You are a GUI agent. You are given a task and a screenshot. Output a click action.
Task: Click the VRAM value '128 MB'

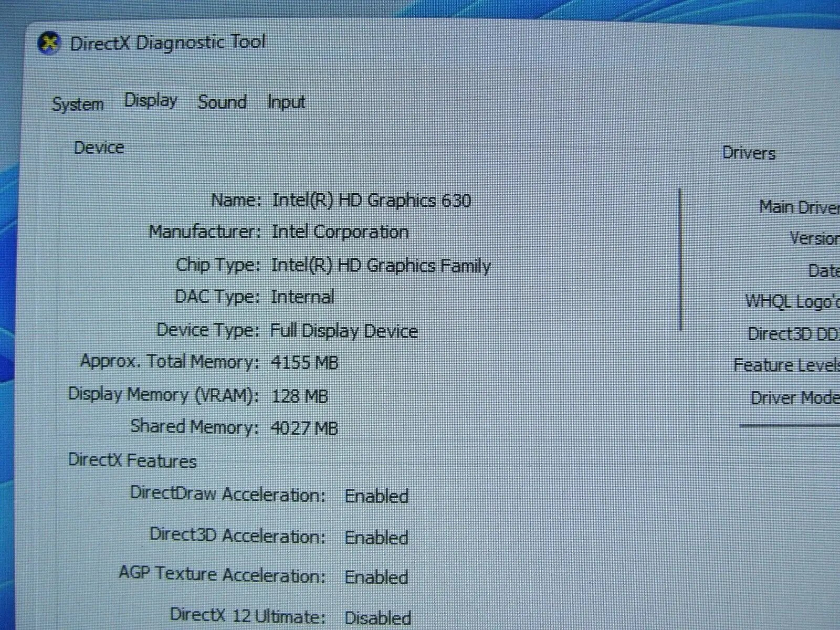point(300,396)
